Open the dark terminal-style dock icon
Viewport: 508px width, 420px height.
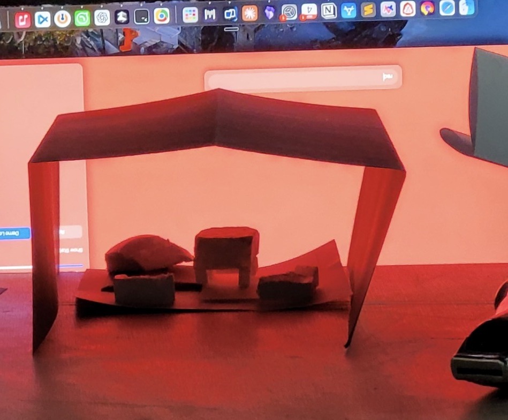tap(142, 17)
